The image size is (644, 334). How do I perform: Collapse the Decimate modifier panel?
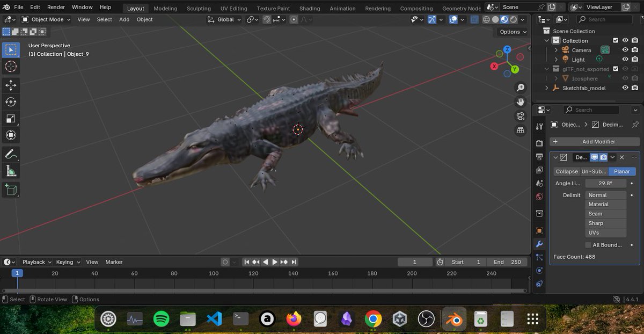[x=555, y=157]
